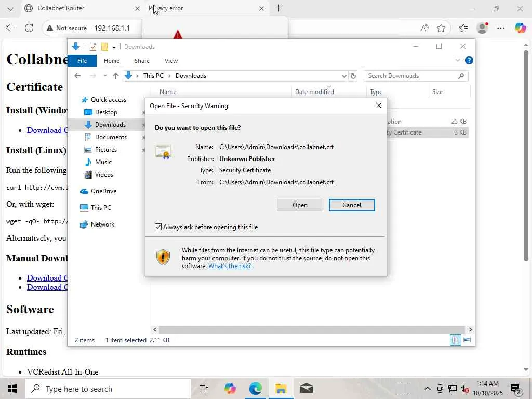This screenshot has height=399, width=532.
Task: Select Downloads in navigation pane
Action: [105, 125]
